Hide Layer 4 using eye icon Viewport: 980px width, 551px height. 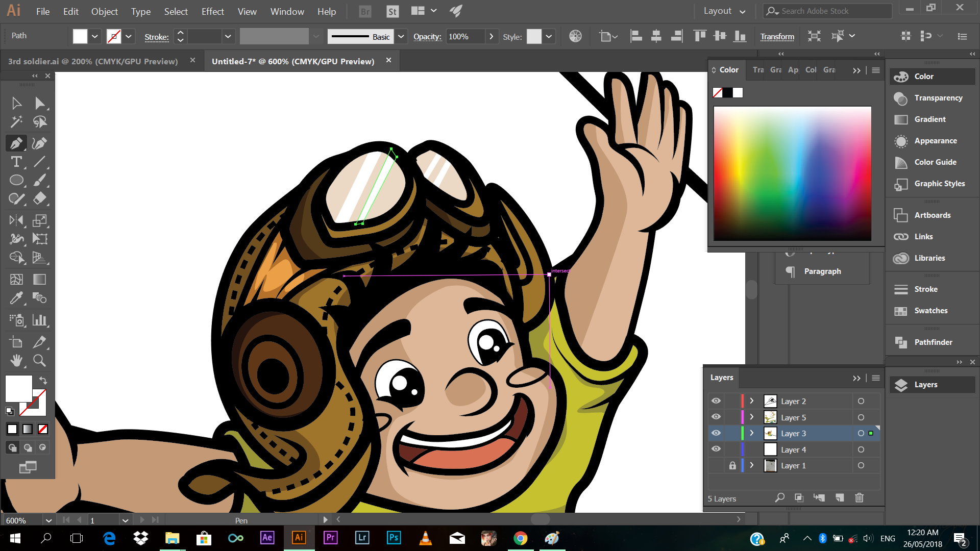click(x=716, y=449)
